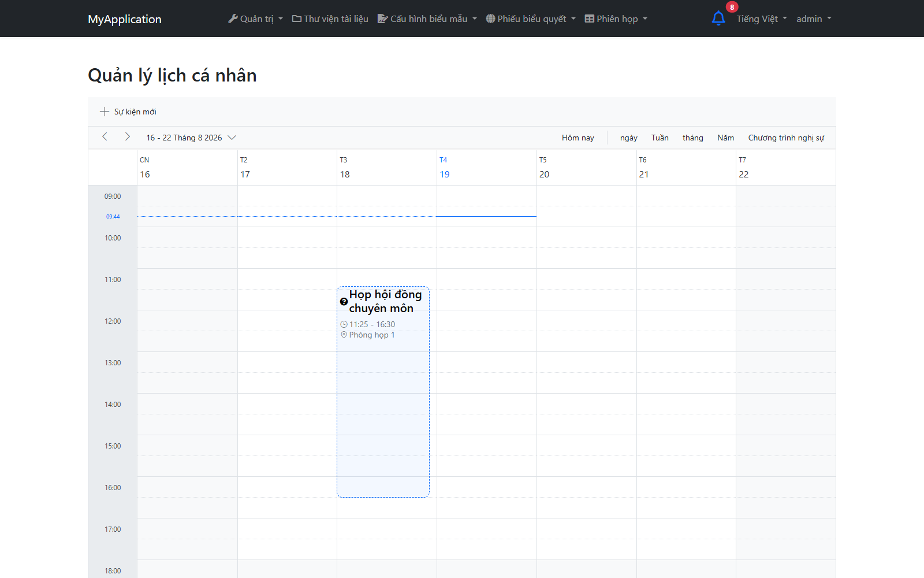Click the MyApplication brand link
This screenshot has width=924, height=578.
pyautogui.click(x=125, y=19)
